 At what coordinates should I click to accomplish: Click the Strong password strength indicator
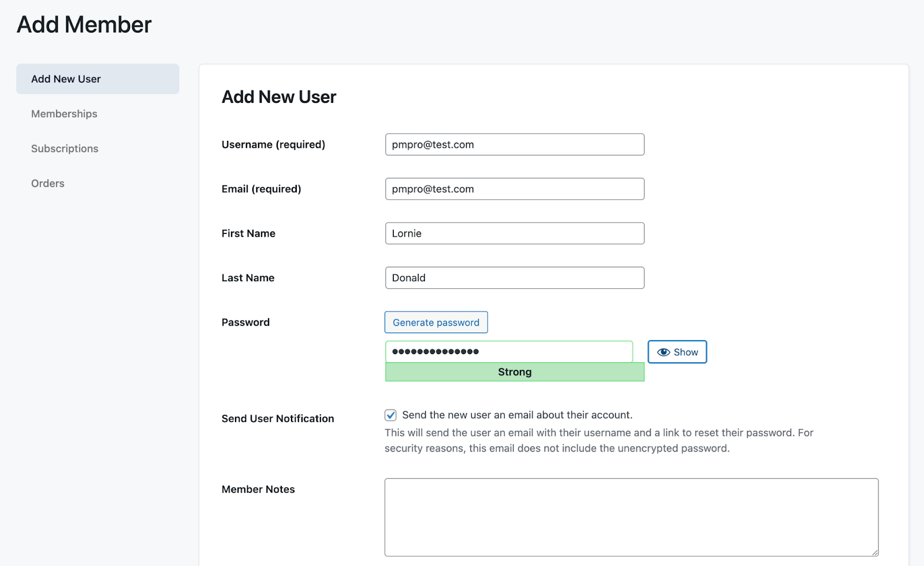point(514,372)
